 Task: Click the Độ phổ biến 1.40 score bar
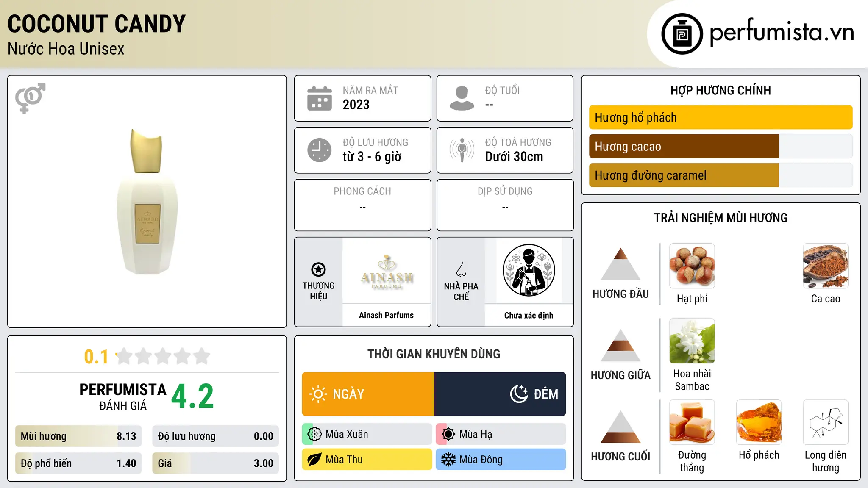click(78, 463)
